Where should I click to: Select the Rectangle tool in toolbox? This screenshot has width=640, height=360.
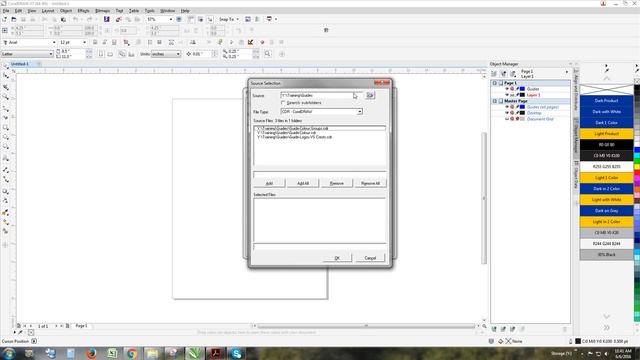[x=6, y=128]
